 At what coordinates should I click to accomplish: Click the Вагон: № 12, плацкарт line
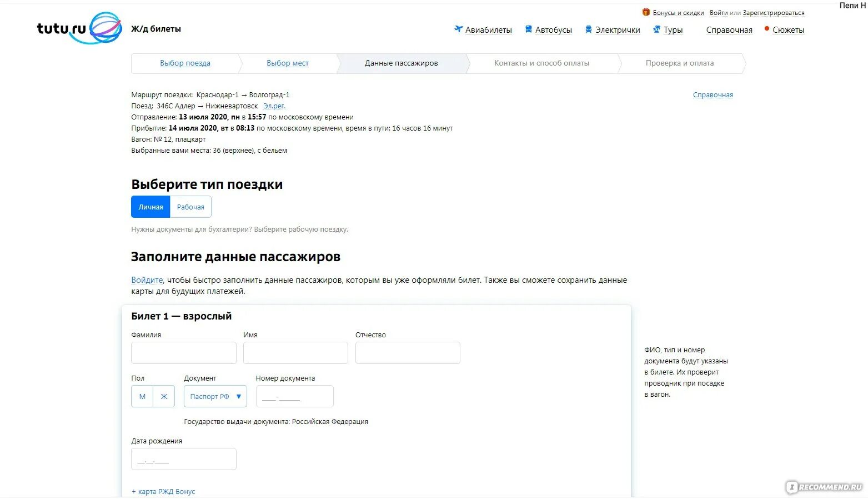pos(168,139)
